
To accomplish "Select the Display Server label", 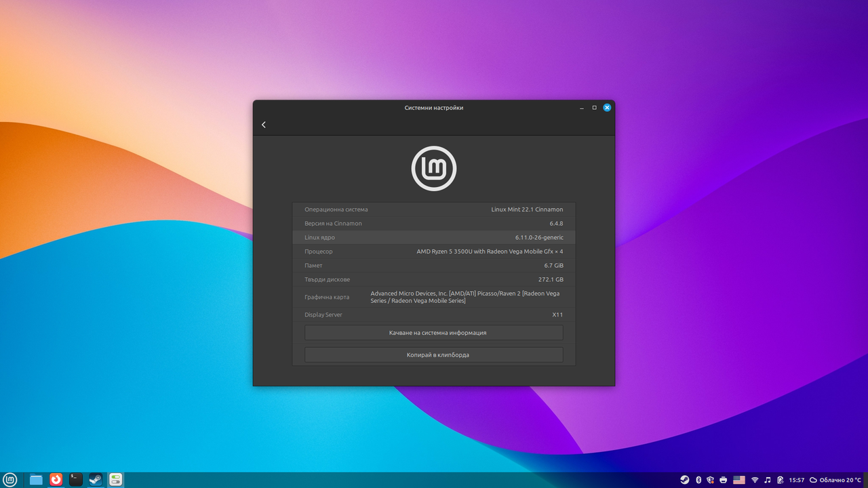I will point(323,314).
